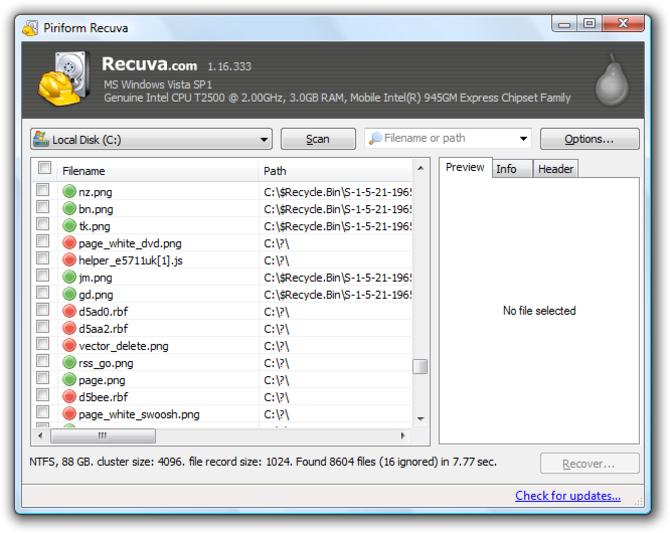Click the horizontal scrollbar thumb in file list

pos(102,437)
